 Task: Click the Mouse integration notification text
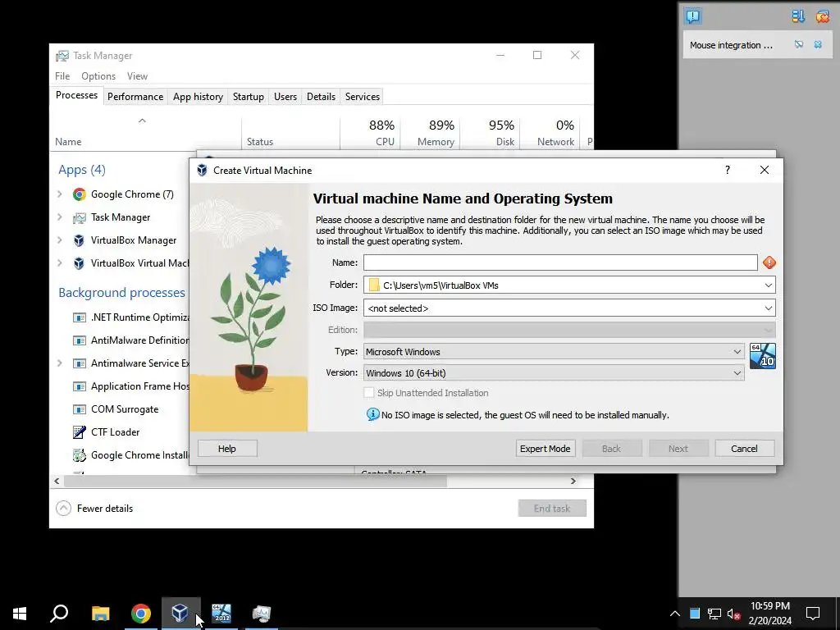click(x=731, y=45)
